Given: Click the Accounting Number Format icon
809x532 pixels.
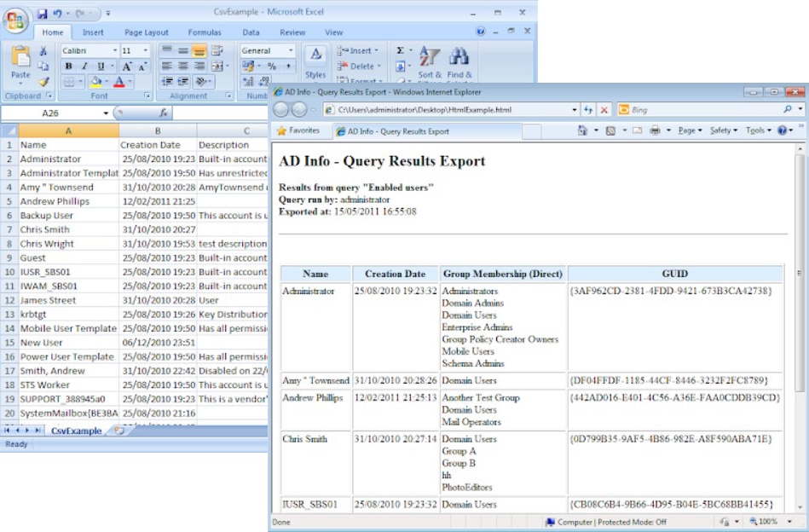Looking at the screenshot, I should click(x=248, y=66).
